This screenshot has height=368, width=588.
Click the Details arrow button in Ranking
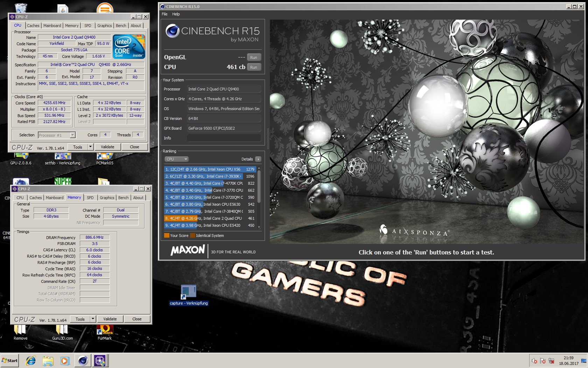pyautogui.click(x=258, y=159)
